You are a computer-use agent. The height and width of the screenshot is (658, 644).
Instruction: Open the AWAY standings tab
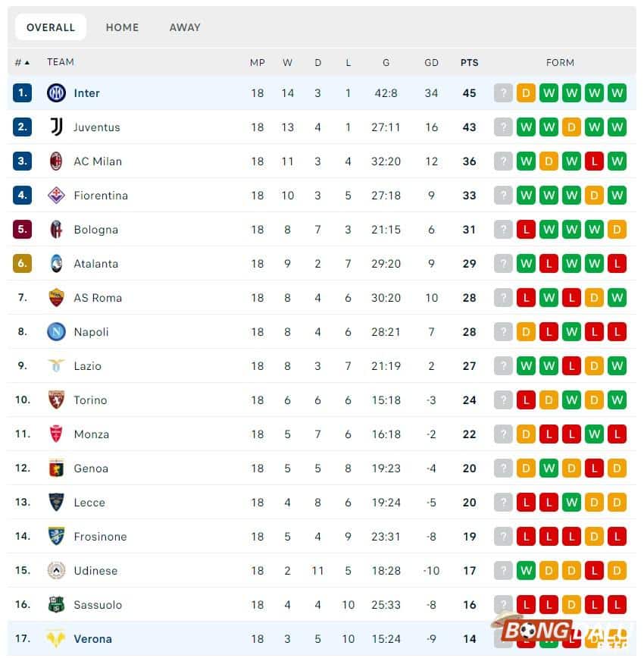click(185, 27)
